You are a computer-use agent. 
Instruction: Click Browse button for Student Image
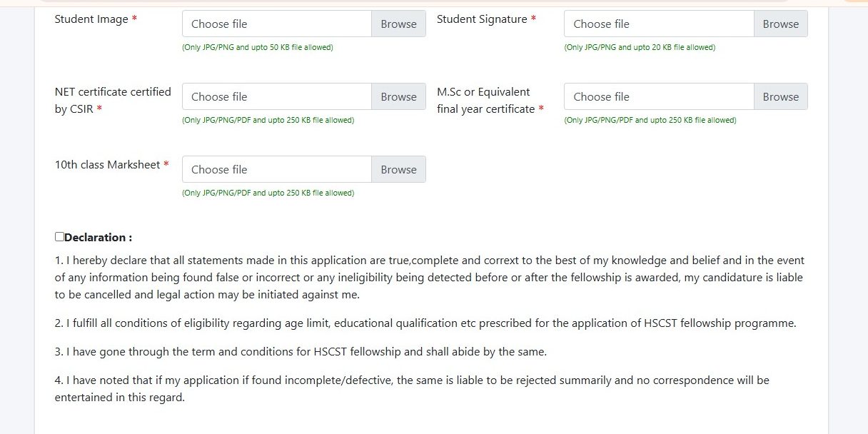point(398,24)
